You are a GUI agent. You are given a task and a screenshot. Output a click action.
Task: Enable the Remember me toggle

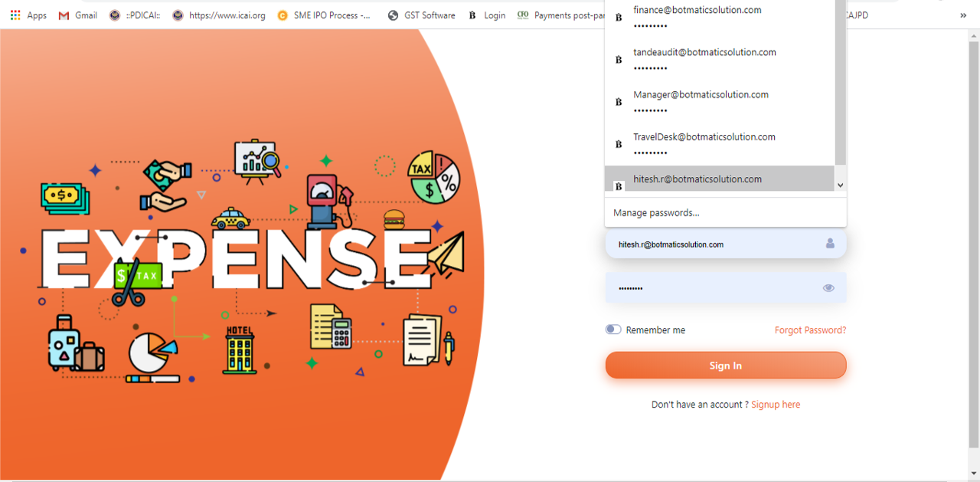[x=613, y=329]
